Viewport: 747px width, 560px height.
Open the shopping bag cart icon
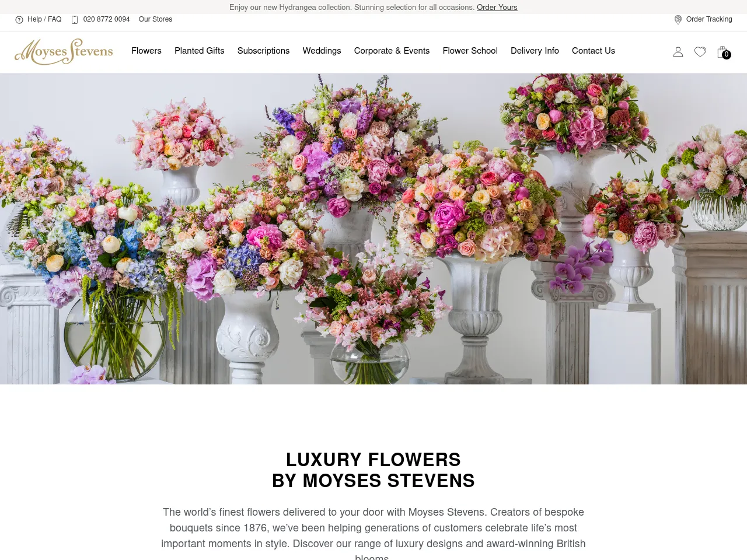722,51
